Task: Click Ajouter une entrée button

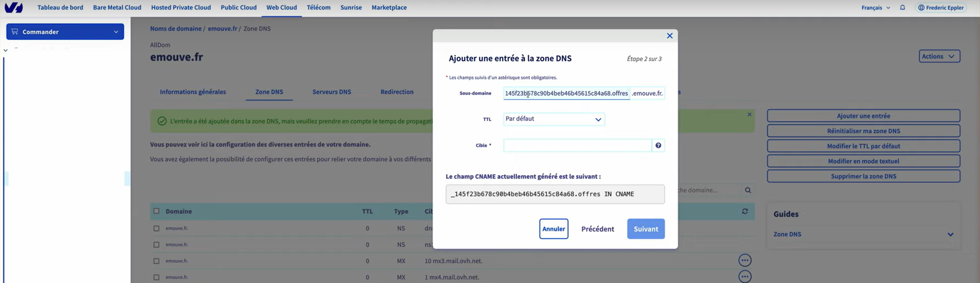Action: pos(863,116)
